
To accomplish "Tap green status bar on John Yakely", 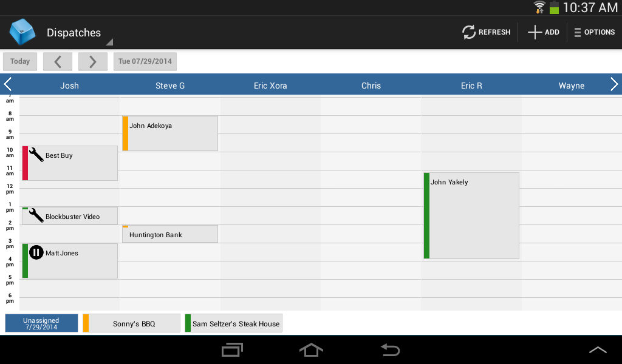I will (427, 216).
